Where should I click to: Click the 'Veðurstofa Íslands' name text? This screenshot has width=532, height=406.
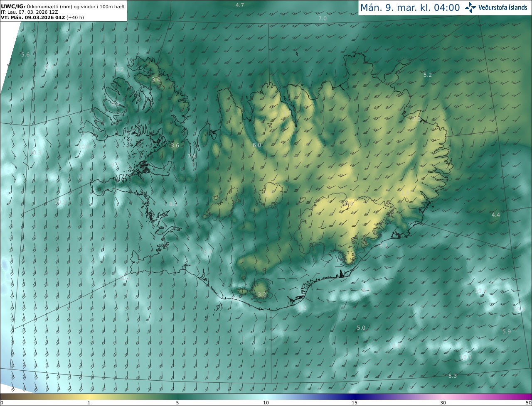pyautogui.click(x=503, y=7)
